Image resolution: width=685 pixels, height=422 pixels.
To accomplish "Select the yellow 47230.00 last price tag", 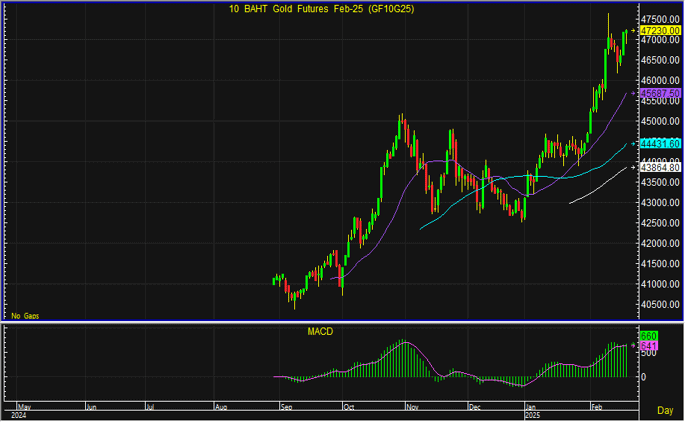I will click(x=661, y=31).
